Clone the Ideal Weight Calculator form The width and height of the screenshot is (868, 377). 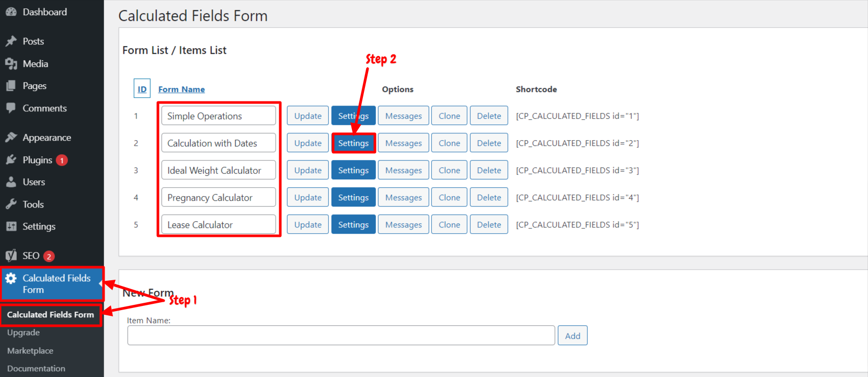[449, 170]
